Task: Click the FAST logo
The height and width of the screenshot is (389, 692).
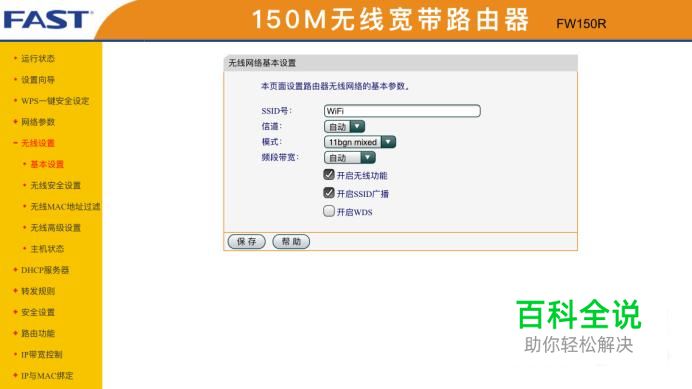Action: tap(48, 20)
